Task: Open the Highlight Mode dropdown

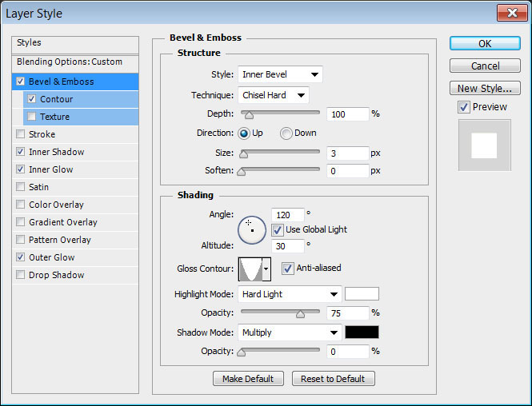Action: click(290, 294)
